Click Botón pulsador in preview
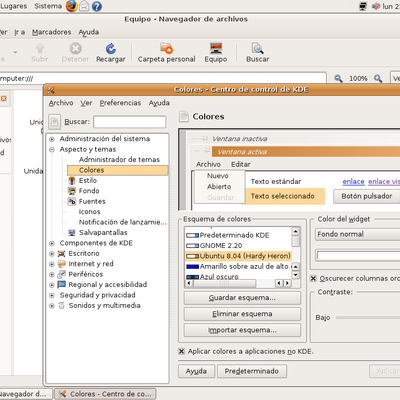 367,196
